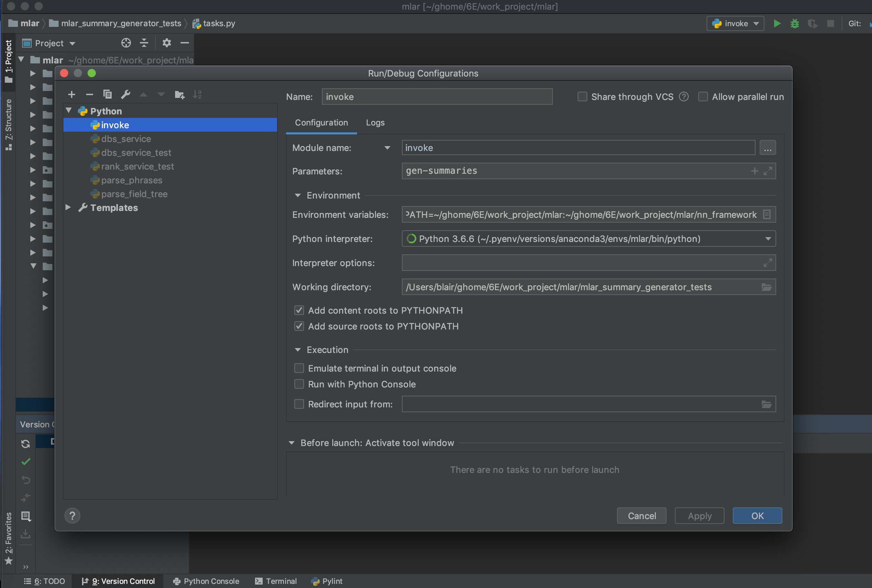This screenshot has width=872, height=588.
Task: Expand the Parameters field editor
Action: coord(768,171)
